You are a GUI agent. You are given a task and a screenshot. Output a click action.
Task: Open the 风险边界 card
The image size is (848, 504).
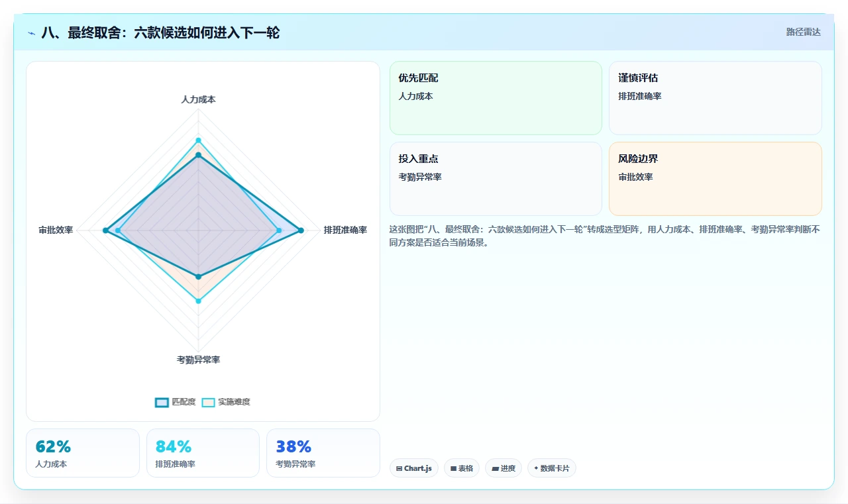tap(715, 179)
